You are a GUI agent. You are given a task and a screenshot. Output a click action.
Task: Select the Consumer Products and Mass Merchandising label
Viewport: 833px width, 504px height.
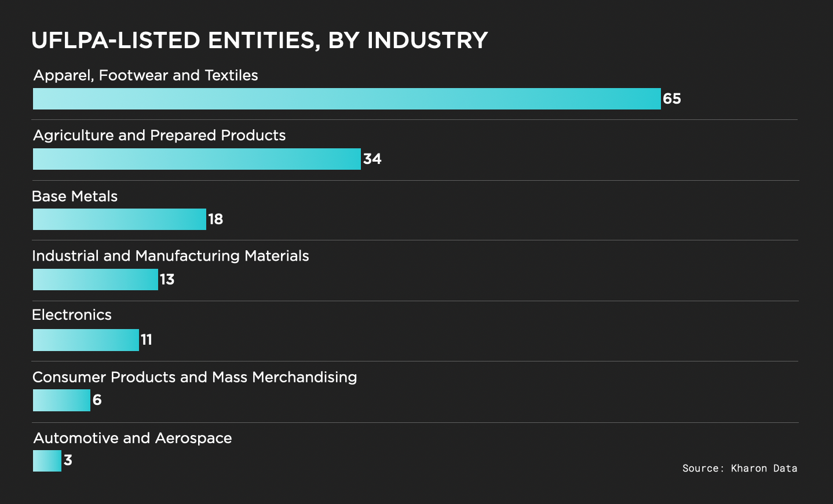click(195, 377)
